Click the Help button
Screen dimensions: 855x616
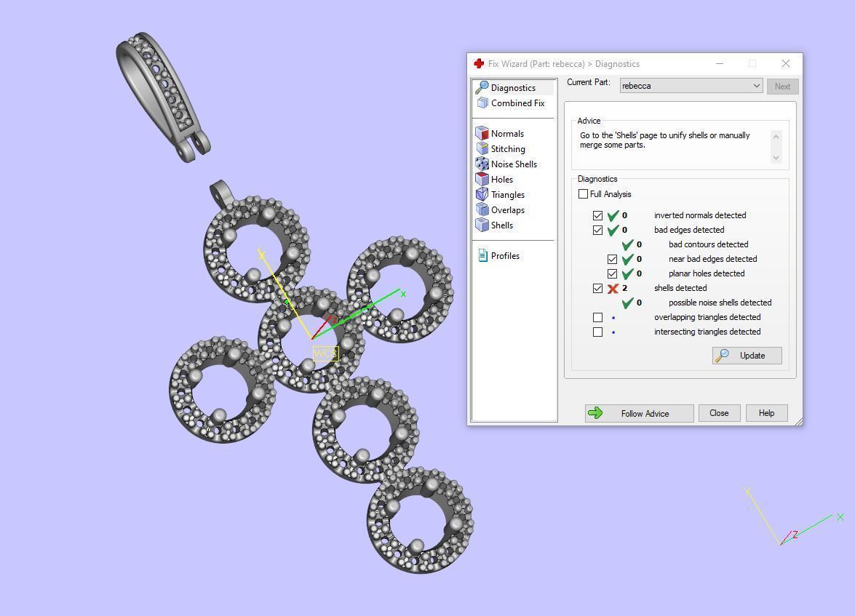click(766, 413)
